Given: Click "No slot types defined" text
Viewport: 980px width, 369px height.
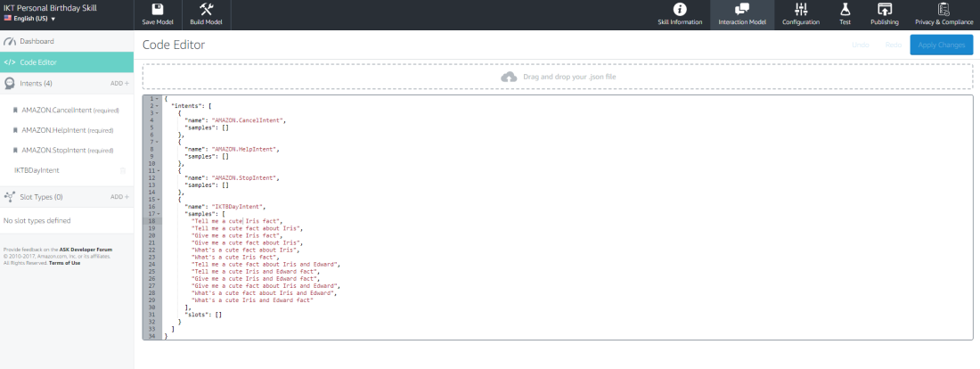Looking at the screenshot, I should tap(37, 221).
